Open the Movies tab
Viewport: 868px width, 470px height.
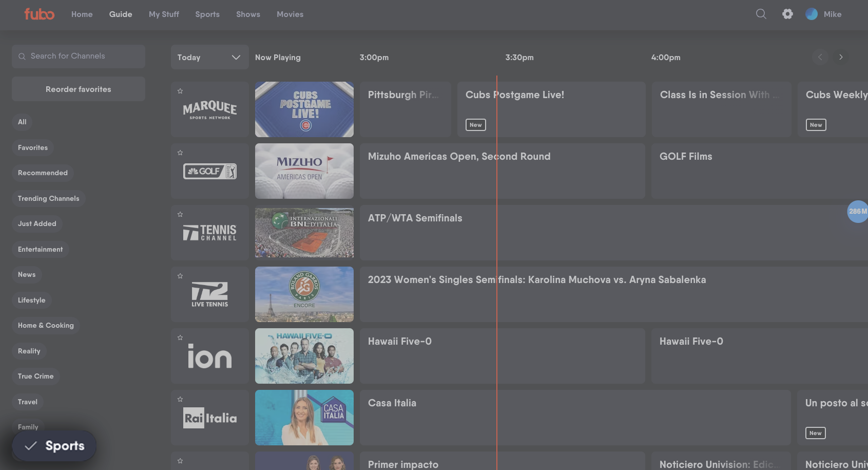(290, 14)
